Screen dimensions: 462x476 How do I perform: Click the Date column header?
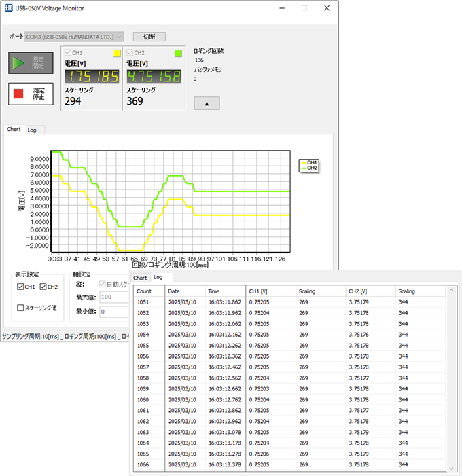(x=185, y=291)
